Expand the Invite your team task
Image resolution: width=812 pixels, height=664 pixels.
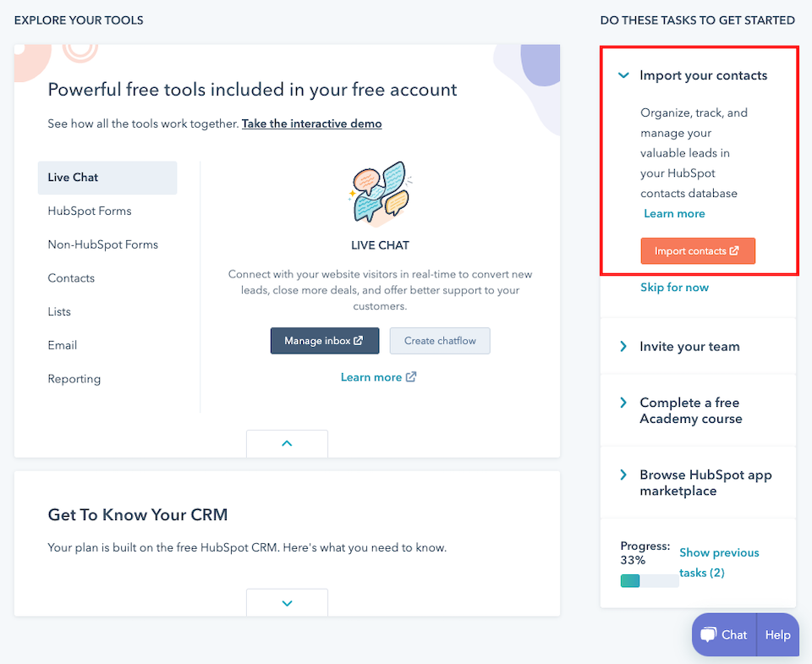tap(625, 346)
